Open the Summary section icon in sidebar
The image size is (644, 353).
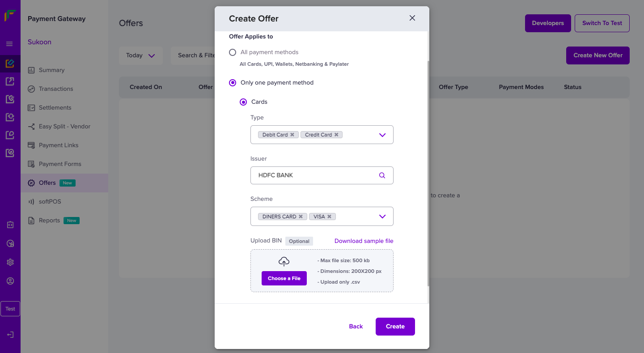[31, 70]
